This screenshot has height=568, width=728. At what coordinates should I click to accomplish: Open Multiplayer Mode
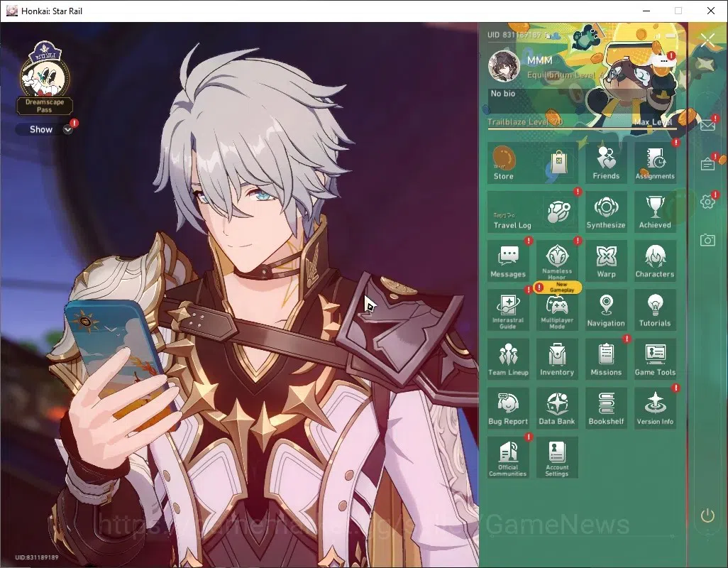[557, 310]
